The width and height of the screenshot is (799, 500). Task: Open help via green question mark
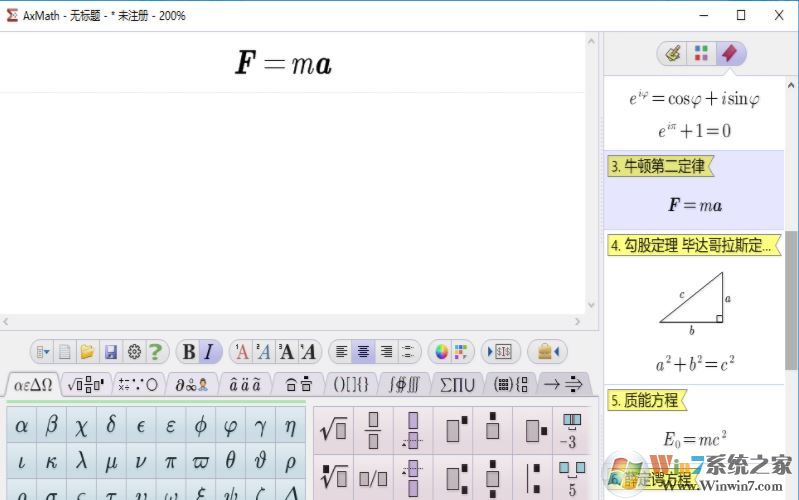pos(155,352)
